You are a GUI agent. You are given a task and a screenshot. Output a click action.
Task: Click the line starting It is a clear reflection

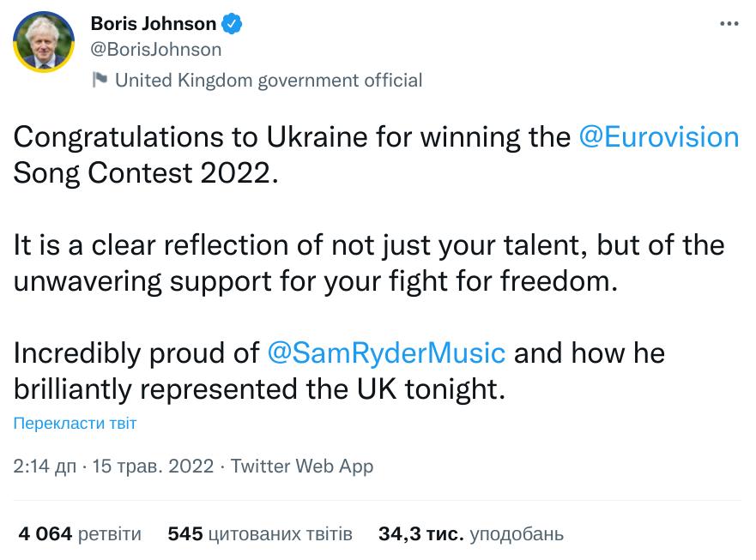click(369, 245)
